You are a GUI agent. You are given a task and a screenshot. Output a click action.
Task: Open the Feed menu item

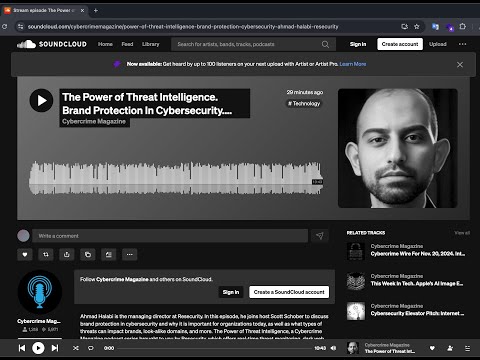[127, 44]
